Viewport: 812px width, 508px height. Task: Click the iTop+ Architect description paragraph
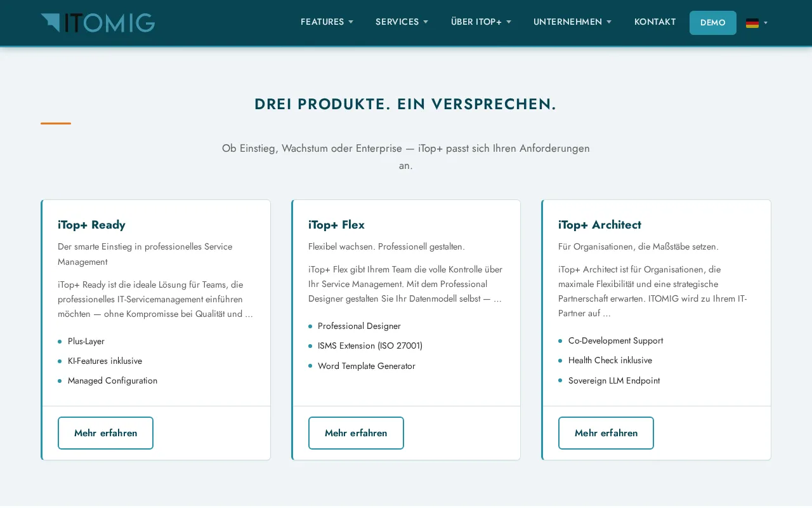pos(653,291)
